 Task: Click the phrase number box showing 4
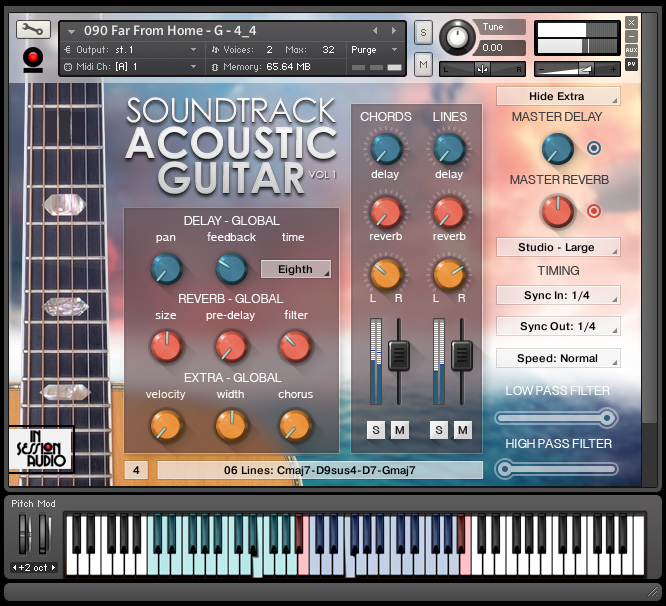[x=136, y=470]
